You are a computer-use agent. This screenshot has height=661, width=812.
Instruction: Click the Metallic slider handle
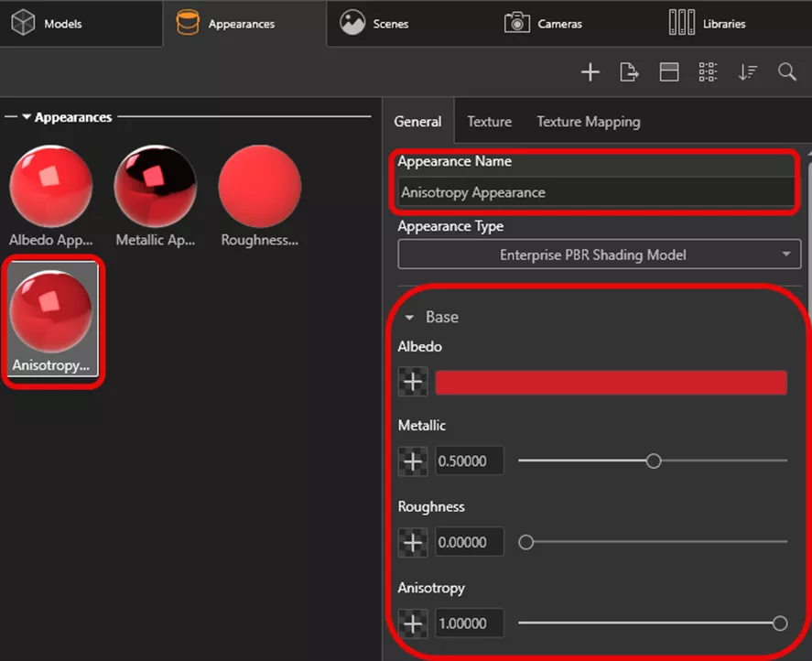tap(654, 461)
